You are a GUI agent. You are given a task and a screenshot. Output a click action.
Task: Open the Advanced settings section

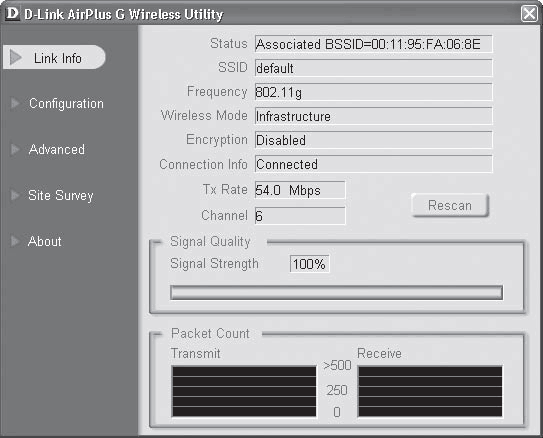[x=57, y=149]
